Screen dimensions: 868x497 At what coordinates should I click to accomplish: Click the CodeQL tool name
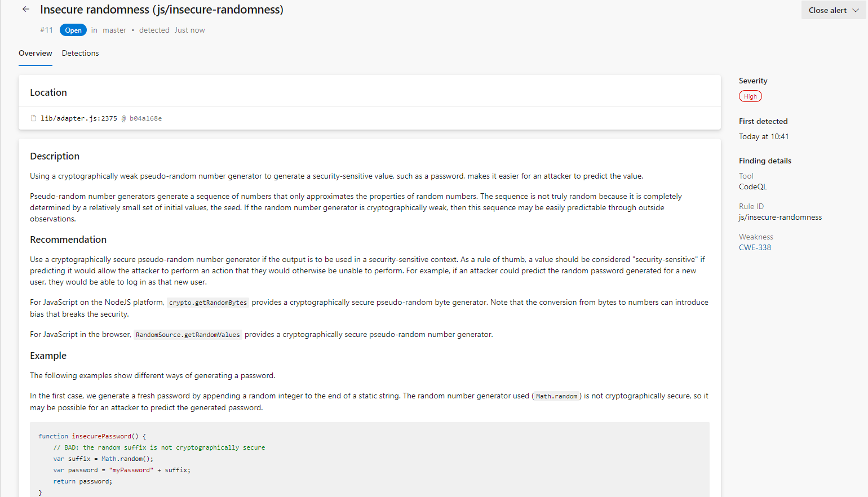point(752,187)
